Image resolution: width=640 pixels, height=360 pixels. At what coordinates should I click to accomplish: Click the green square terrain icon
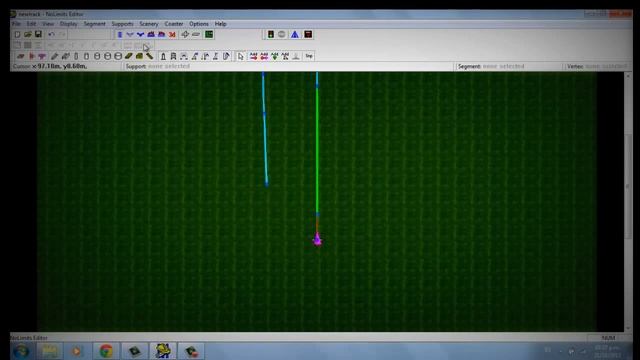coord(209,35)
